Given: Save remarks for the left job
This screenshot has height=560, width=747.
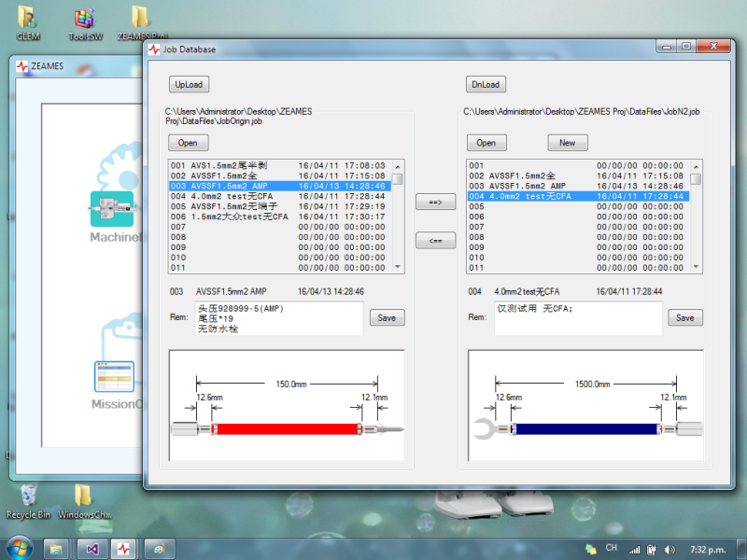Looking at the screenshot, I should 387,317.
